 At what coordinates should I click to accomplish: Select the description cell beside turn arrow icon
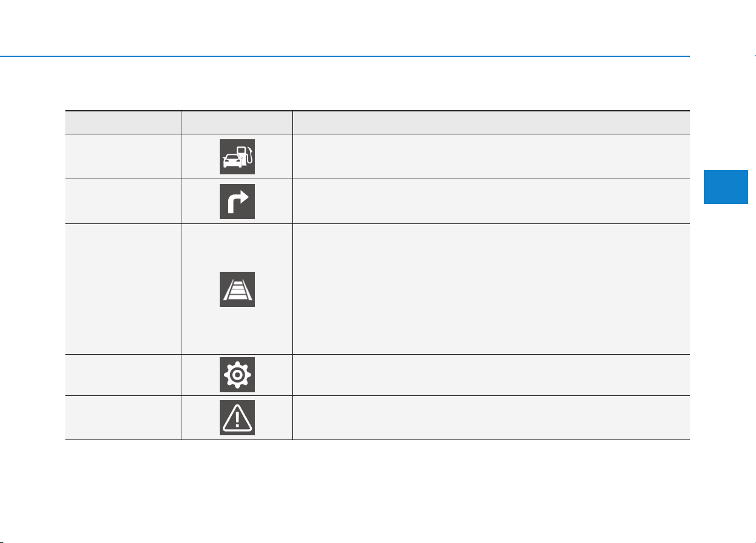click(491, 201)
